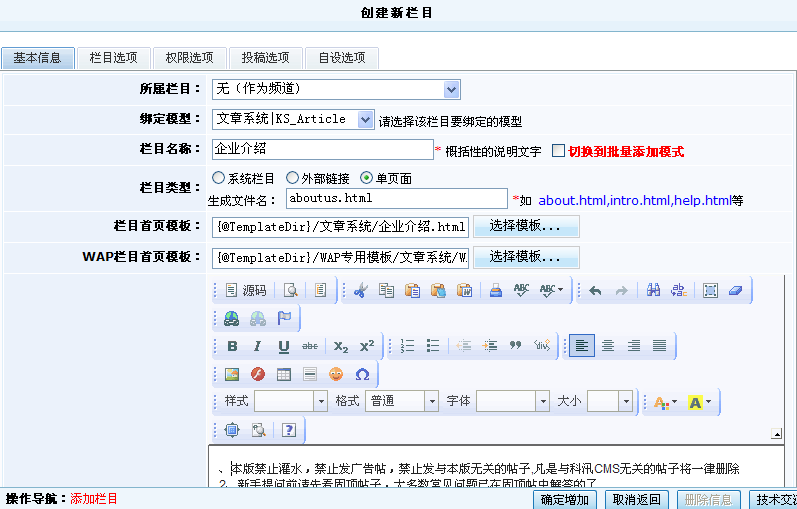This screenshot has height=509, width=797.
Task: Insert a smiley emoticon
Action: tap(335, 374)
